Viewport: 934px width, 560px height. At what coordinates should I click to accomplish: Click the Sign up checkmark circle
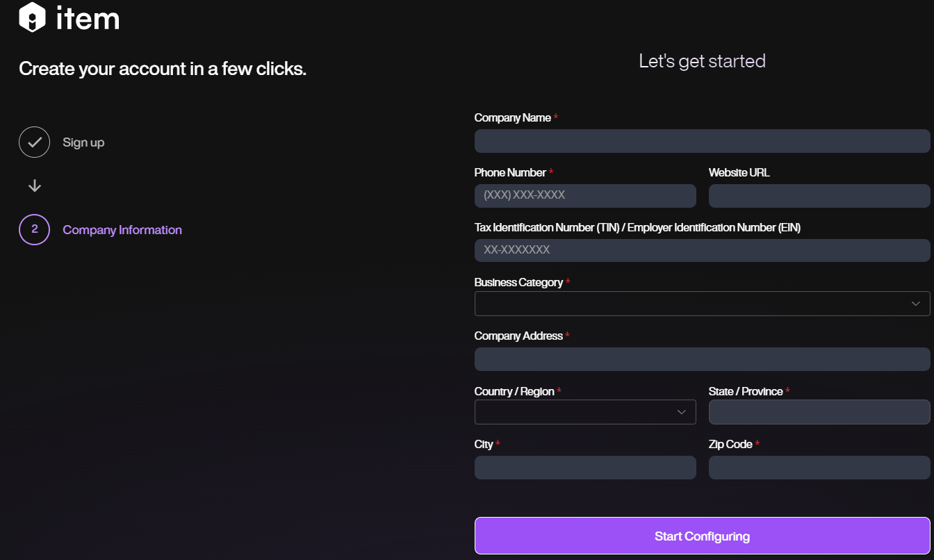pyautogui.click(x=34, y=142)
